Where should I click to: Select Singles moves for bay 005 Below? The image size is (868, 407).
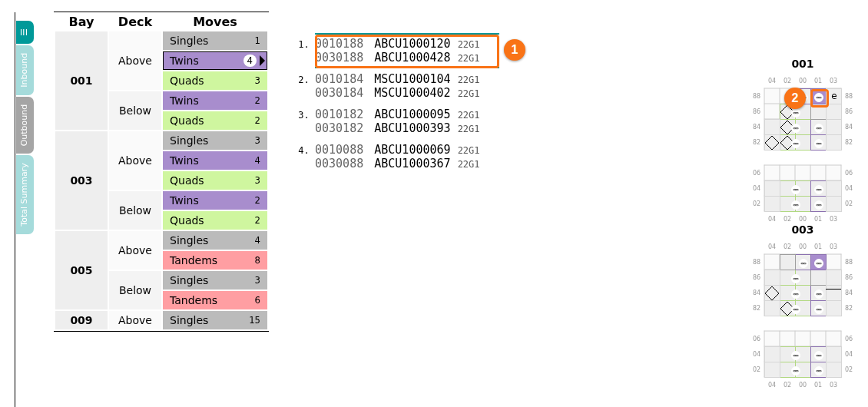(215, 280)
